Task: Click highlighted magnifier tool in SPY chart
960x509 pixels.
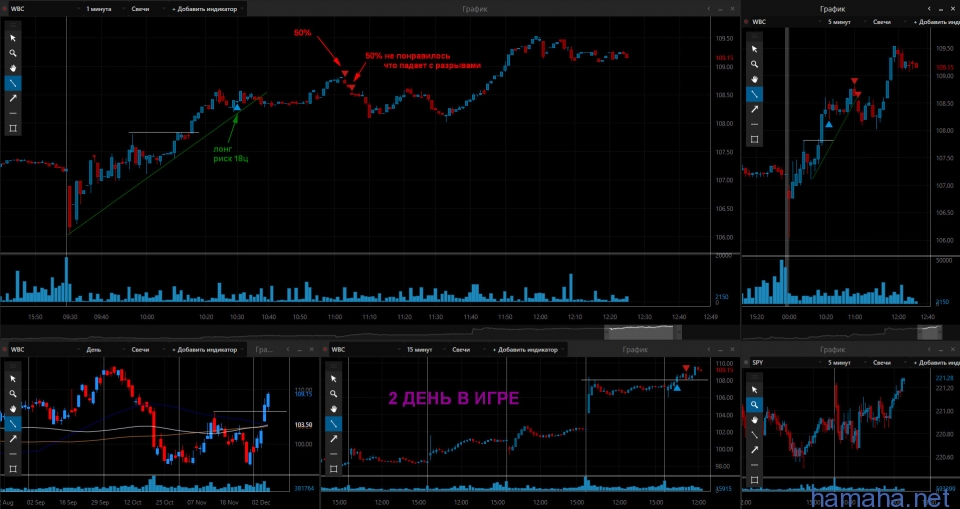Action: [754, 405]
